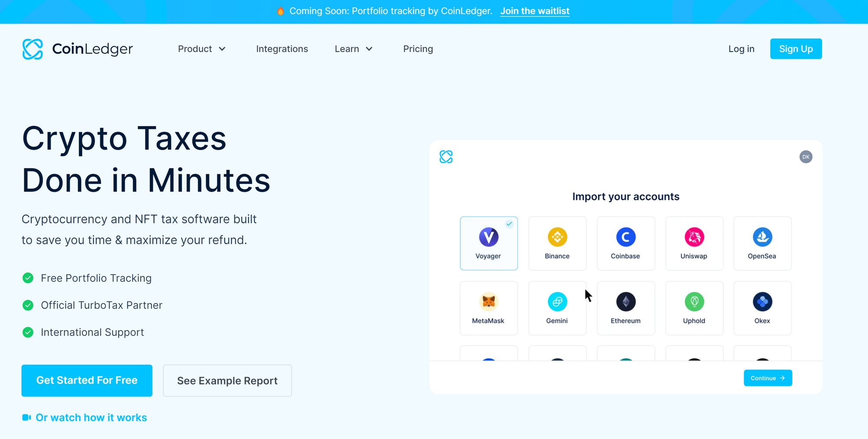Select the Ethereum account icon
The width and height of the screenshot is (868, 439).
626,301
